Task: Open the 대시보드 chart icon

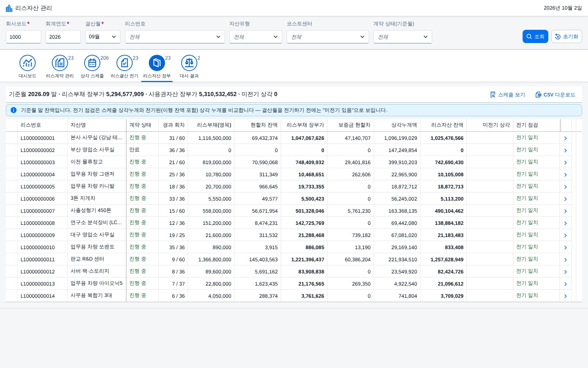Action: coord(28,63)
